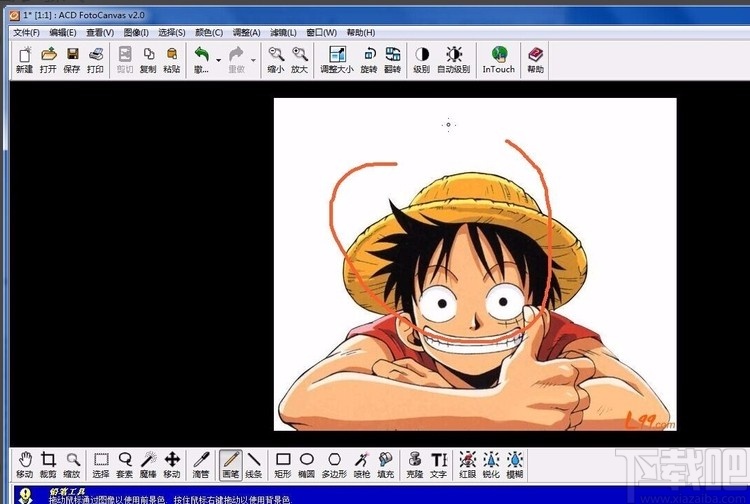Select the 线条 (Line) tool
The image size is (750, 504).
click(x=254, y=465)
